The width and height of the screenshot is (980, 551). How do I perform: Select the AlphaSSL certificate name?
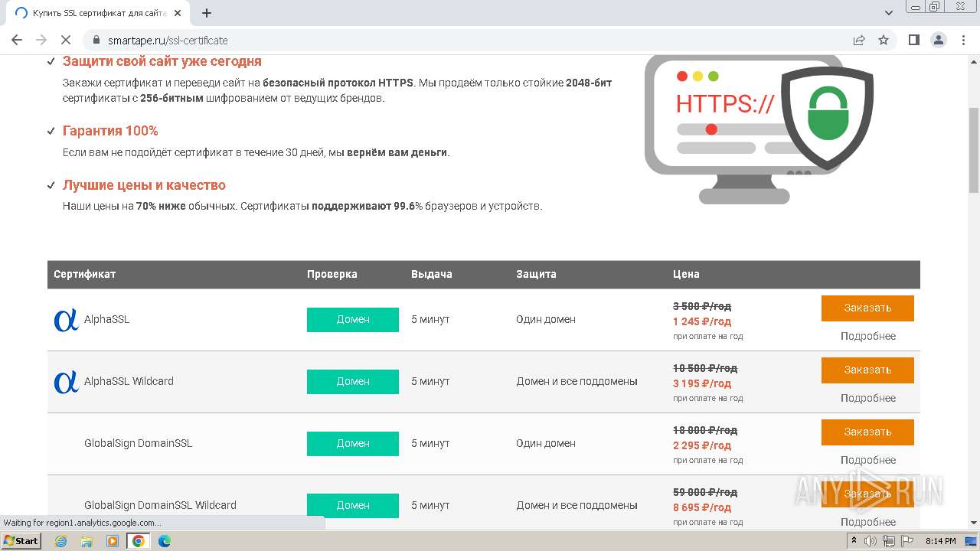(x=106, y=319)
